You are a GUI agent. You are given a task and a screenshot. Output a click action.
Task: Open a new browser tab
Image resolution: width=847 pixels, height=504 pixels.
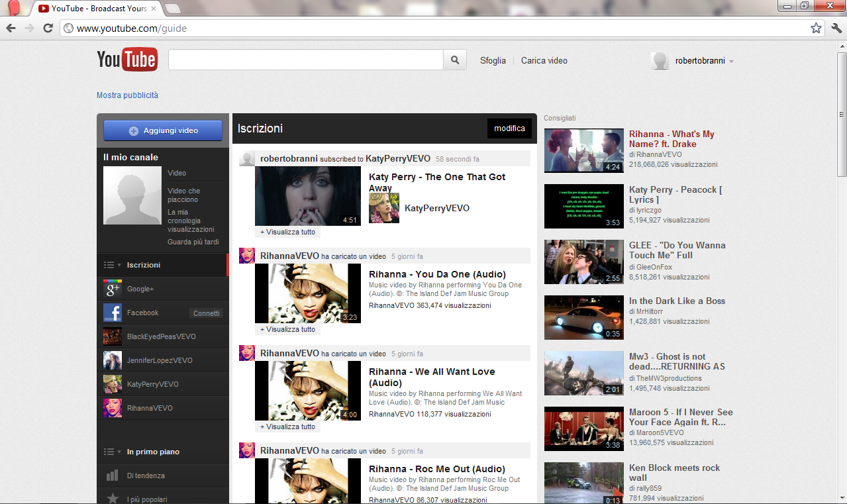click(x=172, y=9)
